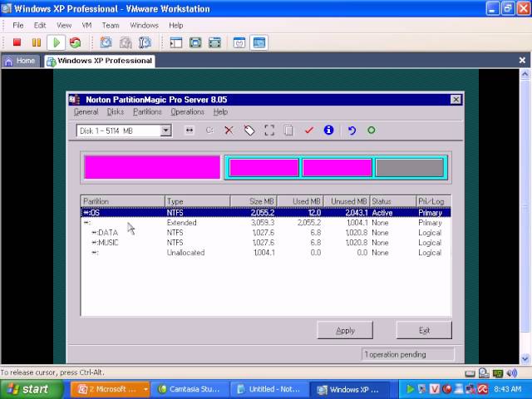Click the VMware green Power On button
532x399 pixels.
(57, 42)
